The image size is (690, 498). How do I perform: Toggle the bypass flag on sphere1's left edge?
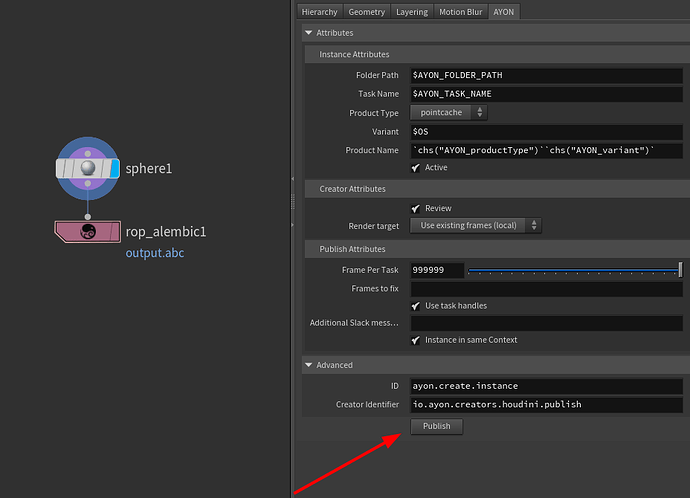coord(59,168)
